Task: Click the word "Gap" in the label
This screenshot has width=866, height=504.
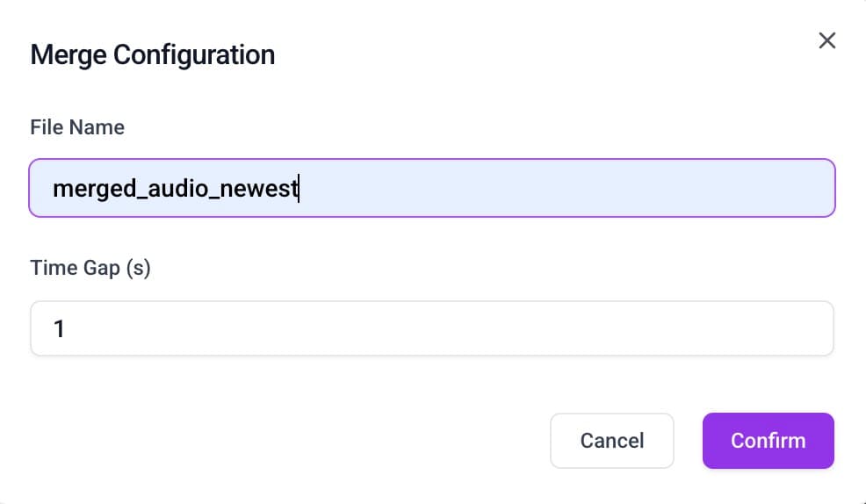Action: pos(102,268)
